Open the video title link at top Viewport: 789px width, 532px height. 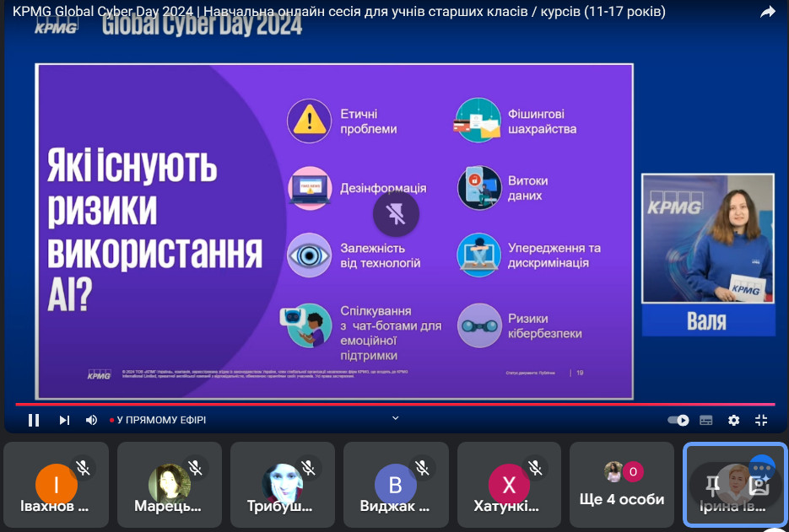click(338, 12)
